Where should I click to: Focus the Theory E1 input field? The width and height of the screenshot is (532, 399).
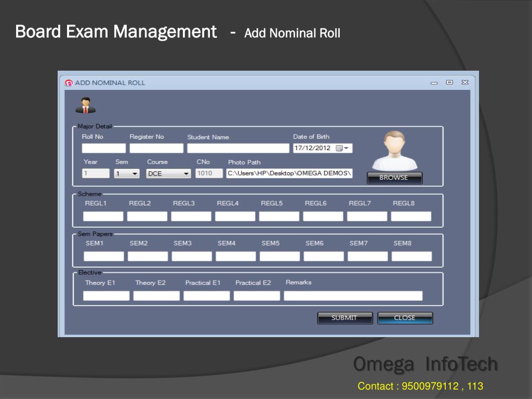106,296
